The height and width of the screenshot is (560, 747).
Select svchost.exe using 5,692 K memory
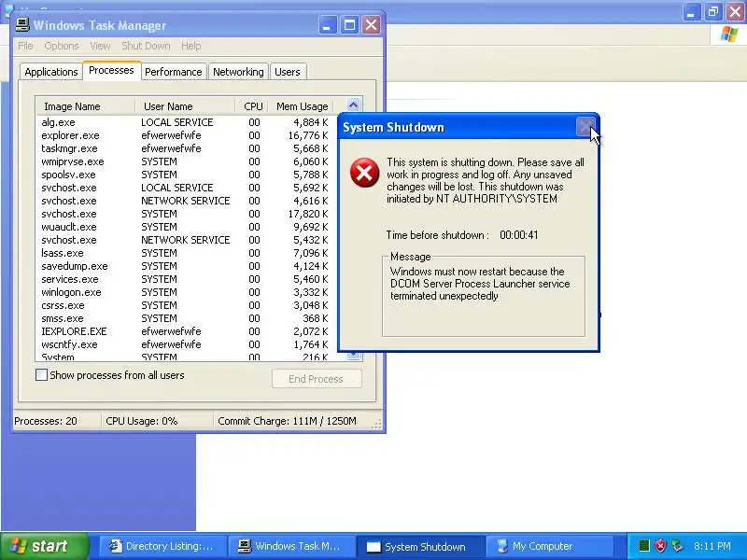tap(185, 189)
